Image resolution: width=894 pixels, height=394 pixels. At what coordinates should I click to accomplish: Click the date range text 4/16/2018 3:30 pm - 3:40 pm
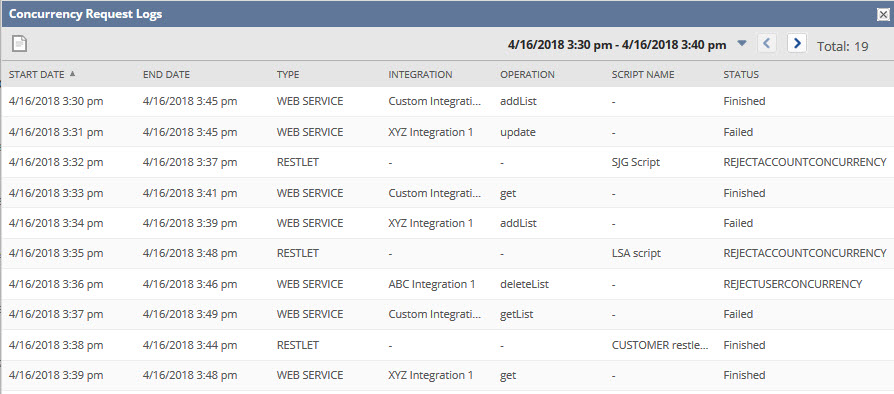tap(617, 44)
